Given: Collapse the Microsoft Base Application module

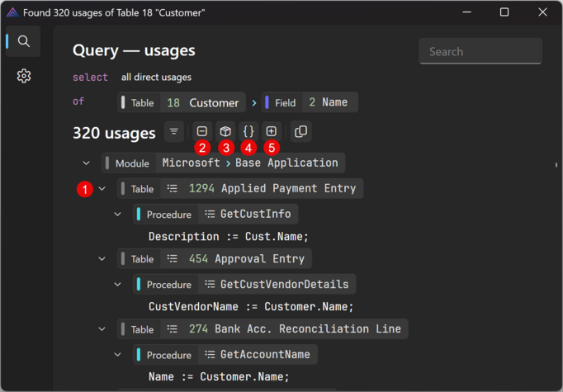Looking at the screenshot, I should 87,163.
